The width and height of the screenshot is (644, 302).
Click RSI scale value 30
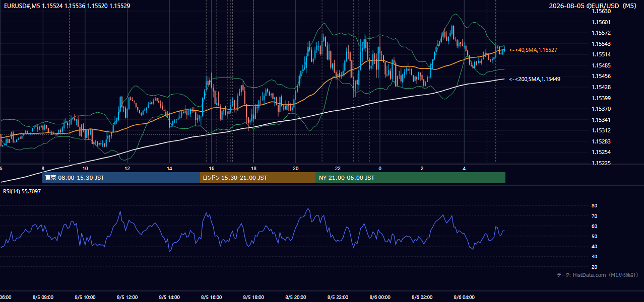(x=594, y=257)
